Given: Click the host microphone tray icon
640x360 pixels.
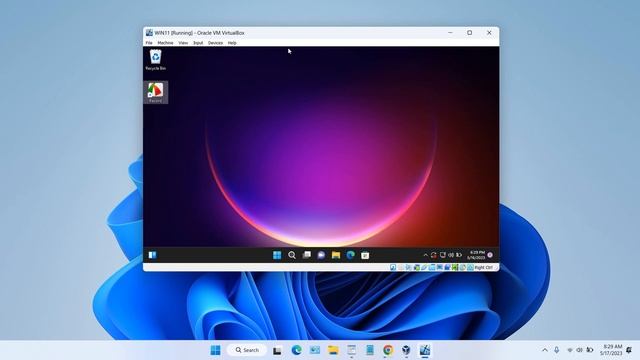Looking at the screenshot, I should pos(557,350).
